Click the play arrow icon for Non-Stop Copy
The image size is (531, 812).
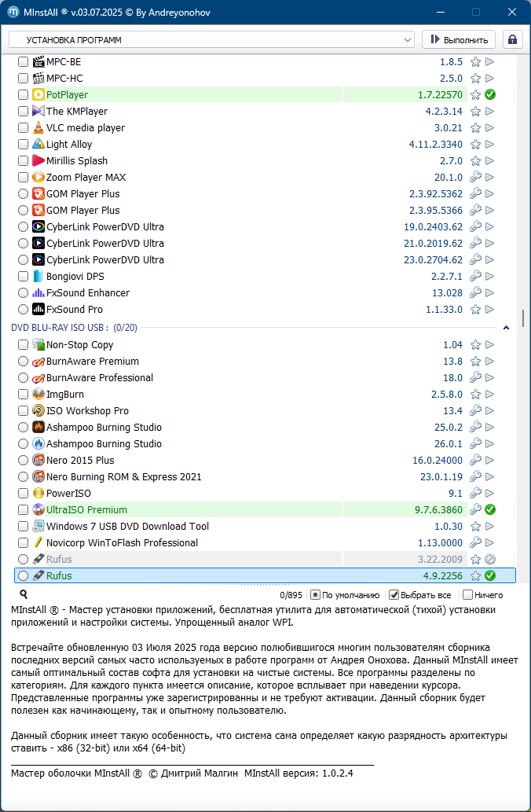coord(489,345)
